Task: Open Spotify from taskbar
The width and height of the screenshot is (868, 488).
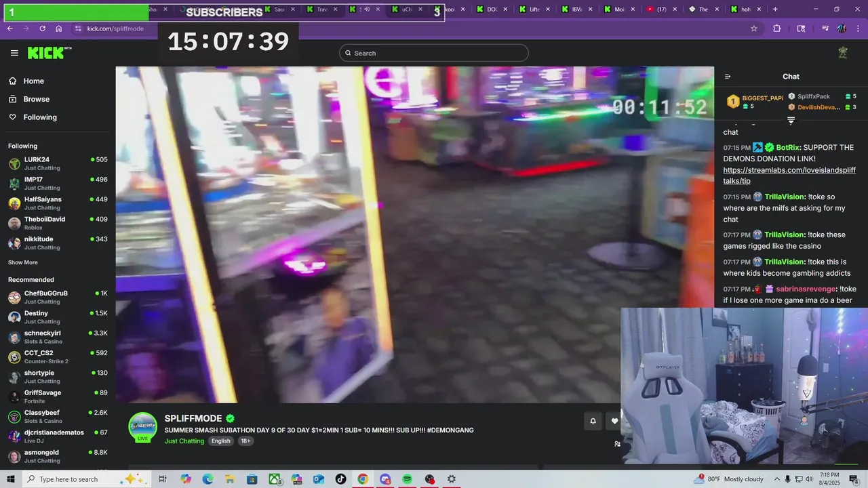Action: tap(407, 479)
